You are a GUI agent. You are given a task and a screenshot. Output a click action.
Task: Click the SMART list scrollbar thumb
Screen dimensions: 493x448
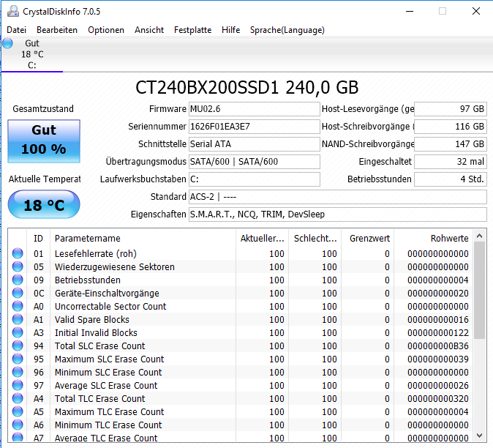click(480, 291)
